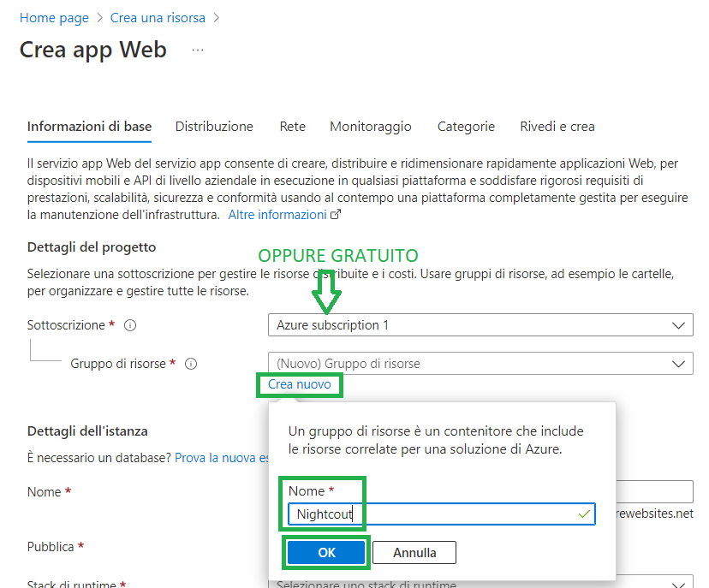Expand the Azure subscription 1 dropdown
Screen dimensions: 709x588
[480, 325]
